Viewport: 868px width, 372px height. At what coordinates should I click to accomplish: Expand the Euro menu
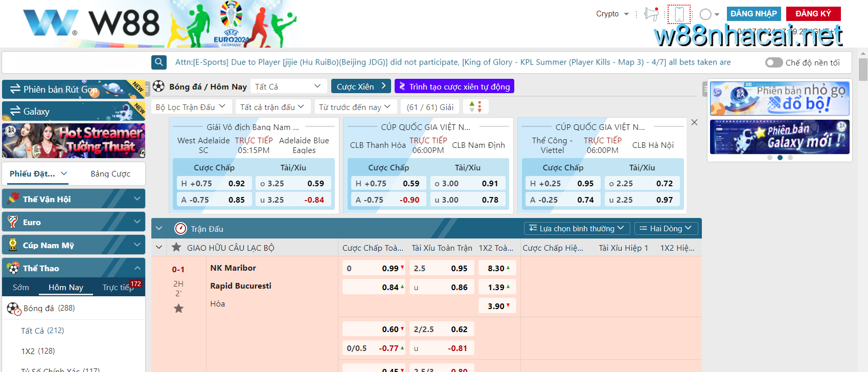137,222
